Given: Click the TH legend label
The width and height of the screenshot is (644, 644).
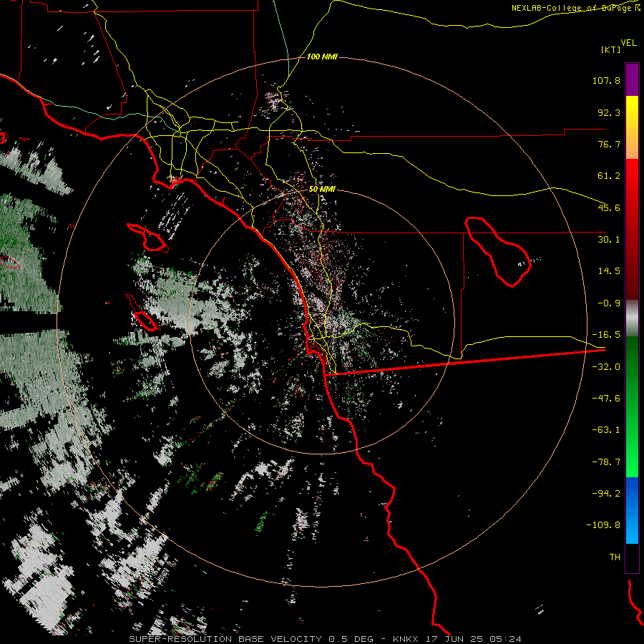Looking at the screenshot, I should [x=615, y=557].
